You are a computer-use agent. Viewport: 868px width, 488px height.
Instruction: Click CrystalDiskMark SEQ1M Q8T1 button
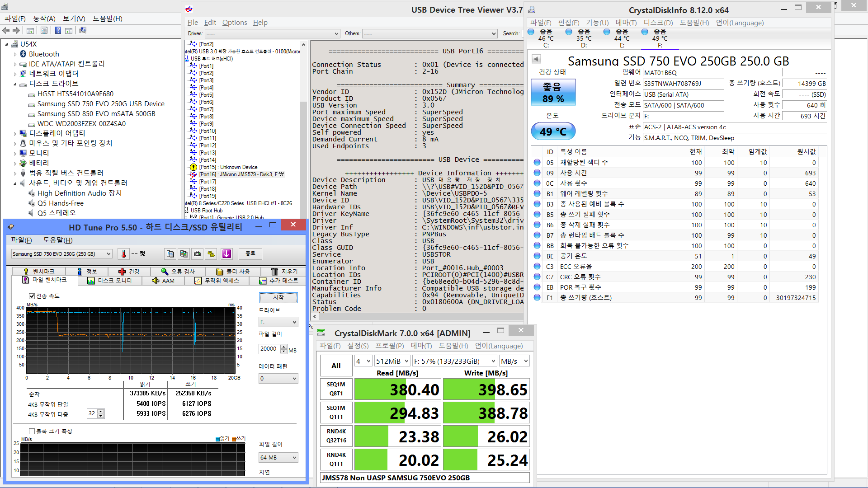coord(336,389)
